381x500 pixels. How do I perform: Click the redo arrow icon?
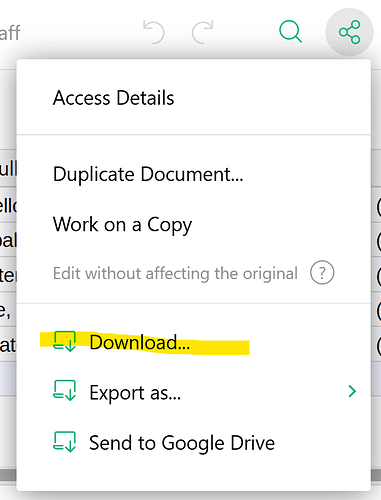click(x=202, y=32)
